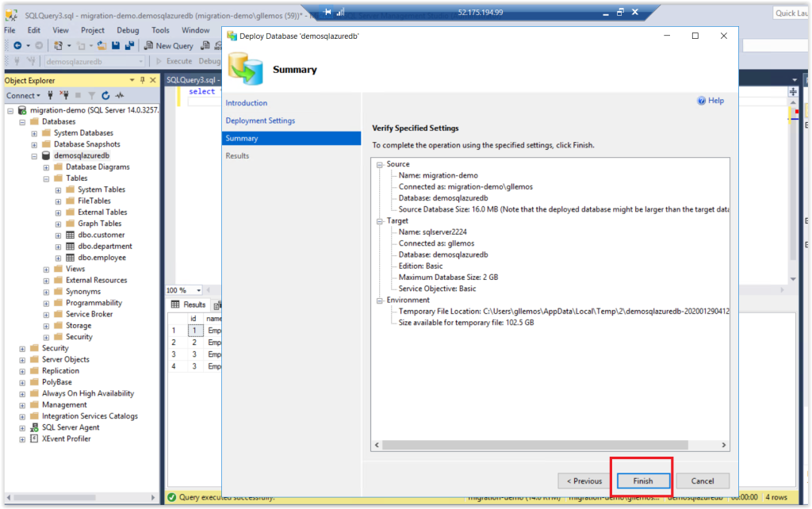The height and width of the screenshot is (509, 812).
Task: Open the Edit menu
Action: coord(33,30)
